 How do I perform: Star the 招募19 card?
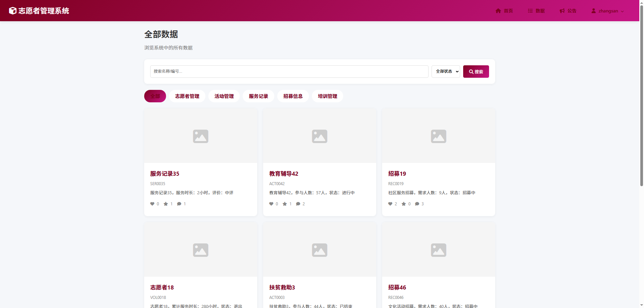pyautogui.click(x=404, y=204)
